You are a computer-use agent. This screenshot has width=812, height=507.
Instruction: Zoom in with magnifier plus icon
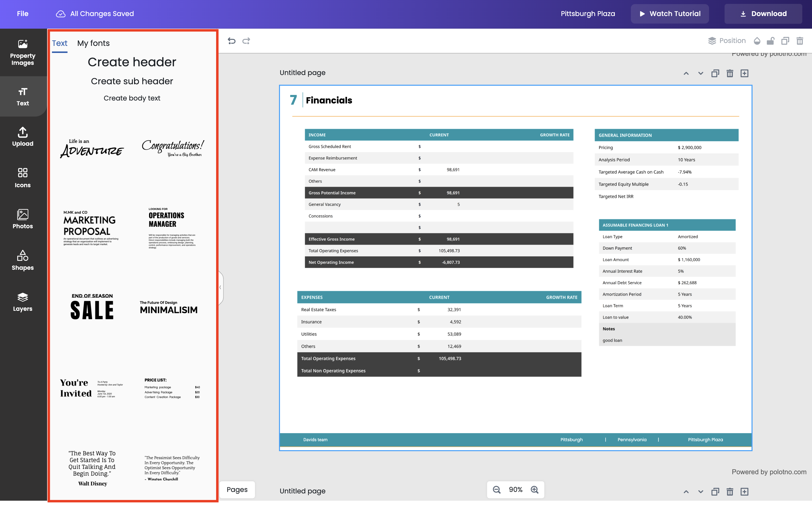tap(534, 490)
